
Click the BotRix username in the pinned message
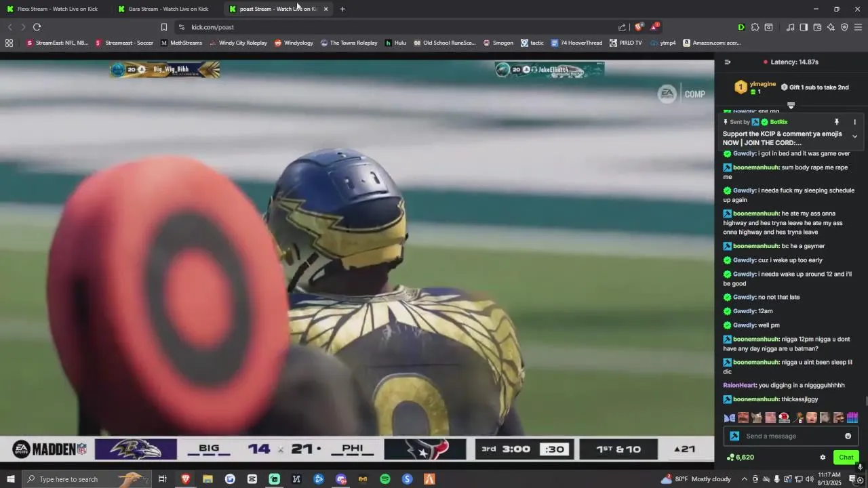point(778,122)
